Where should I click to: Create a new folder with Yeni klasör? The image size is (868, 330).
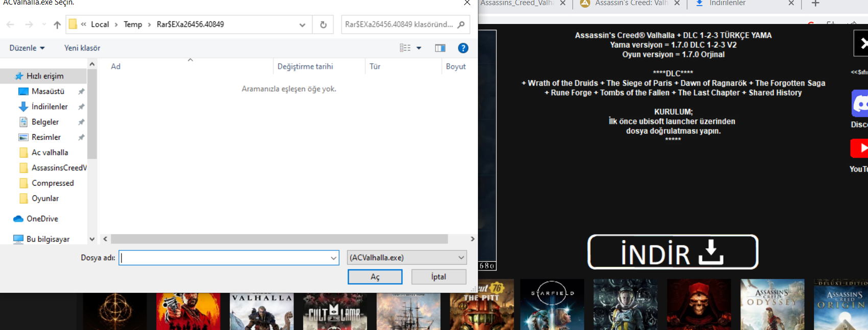82,48
